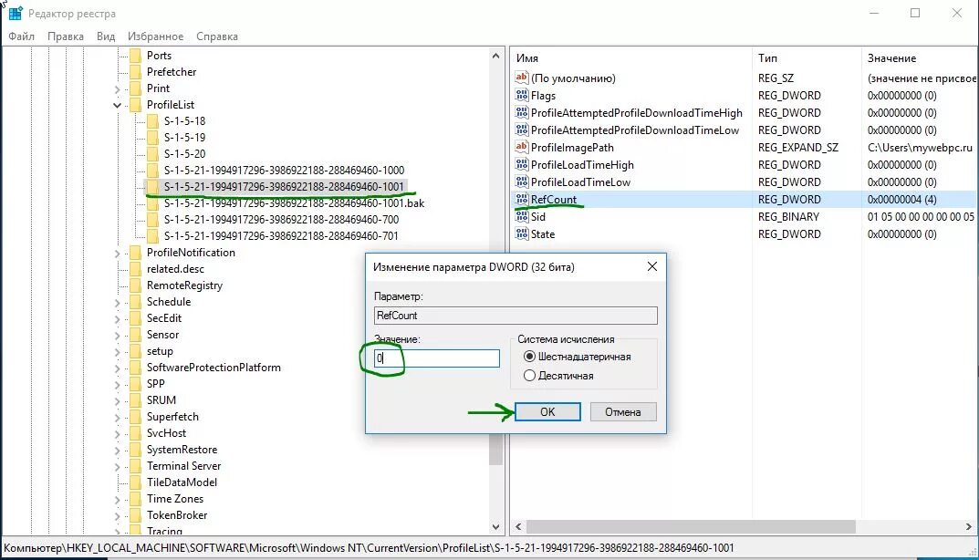Image resolution: width=979 pixels, height=560 pixels.
Task: Click the Значение column header
Action: [920, 58]
